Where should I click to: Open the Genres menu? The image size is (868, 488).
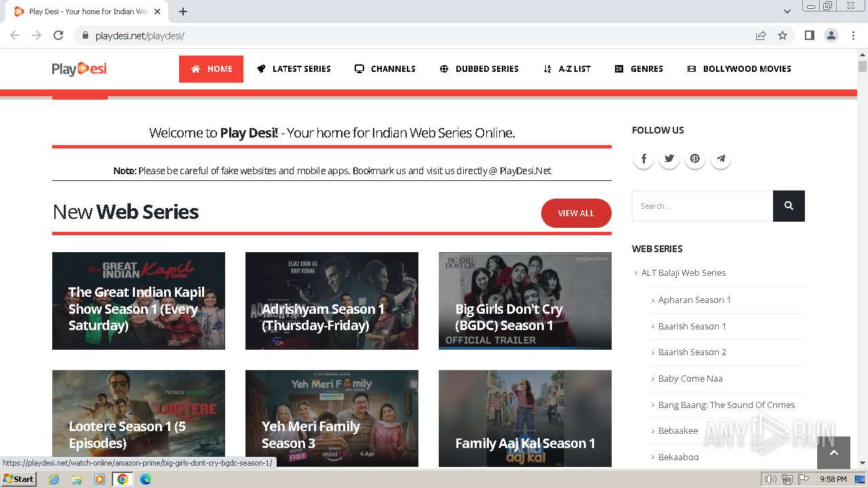[x=639, y=69]
